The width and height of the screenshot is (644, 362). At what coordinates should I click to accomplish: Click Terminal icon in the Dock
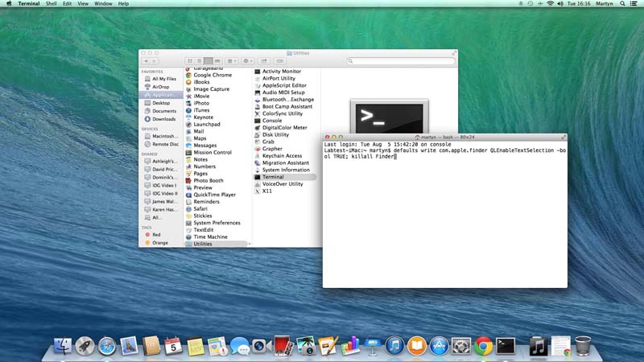(x=506, y=346)
